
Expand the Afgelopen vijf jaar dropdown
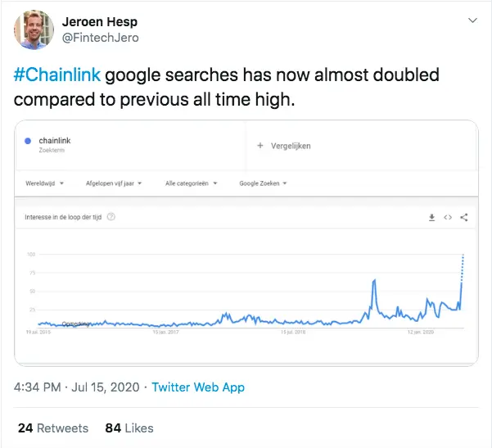click(114, 183)
